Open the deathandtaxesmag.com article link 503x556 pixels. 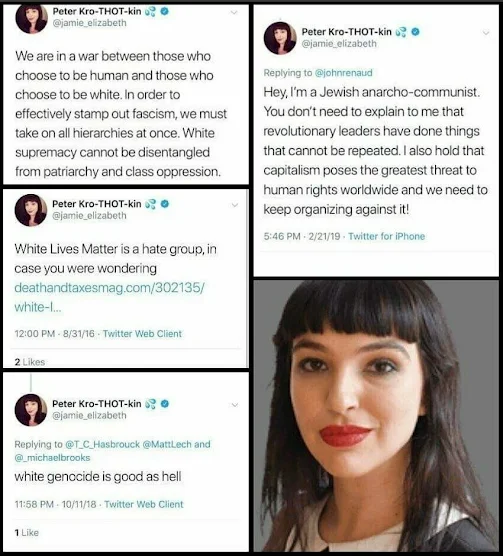109,297
